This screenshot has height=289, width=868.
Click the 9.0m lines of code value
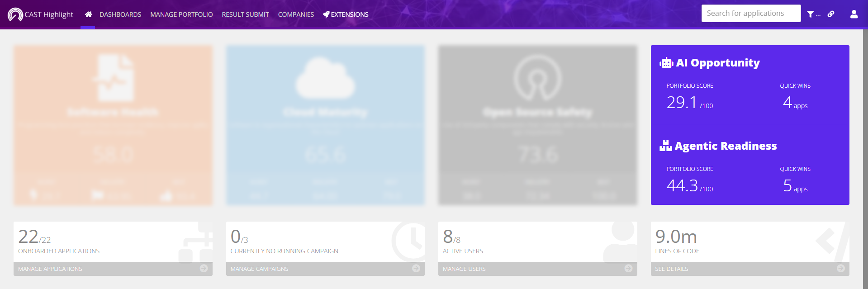pyautogui.click(x=676, y=237)
